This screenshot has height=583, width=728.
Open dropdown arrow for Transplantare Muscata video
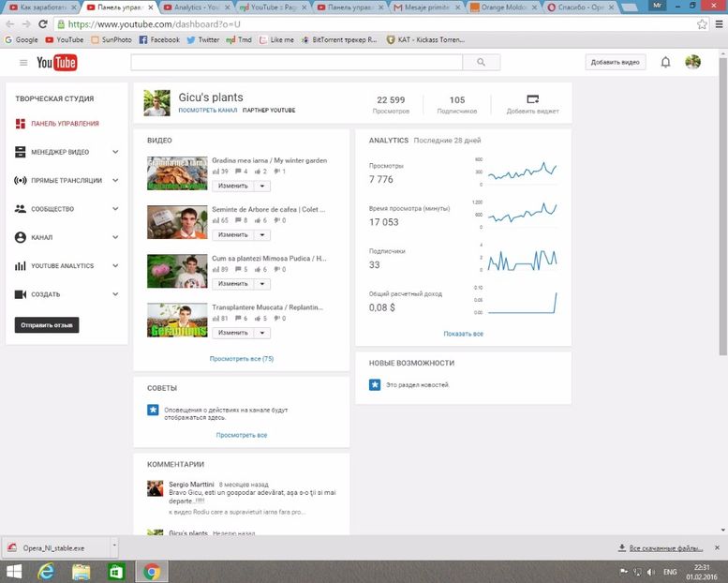[x=262, y=333]
